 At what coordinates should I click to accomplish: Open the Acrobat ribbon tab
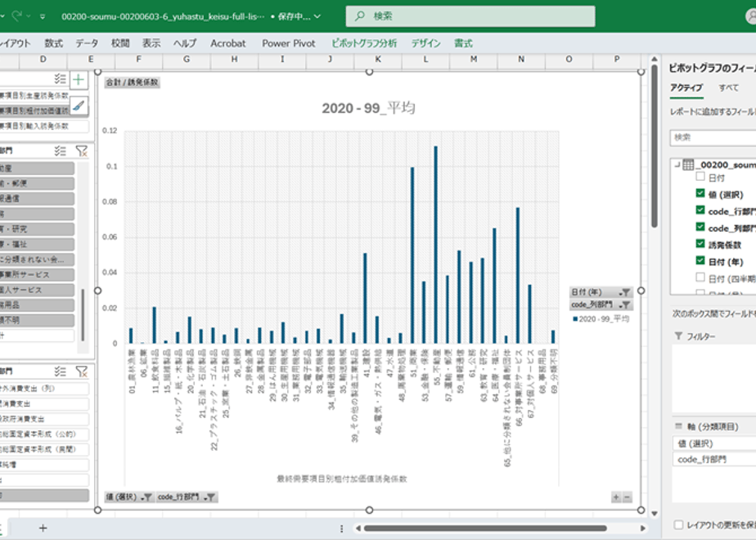228,43
